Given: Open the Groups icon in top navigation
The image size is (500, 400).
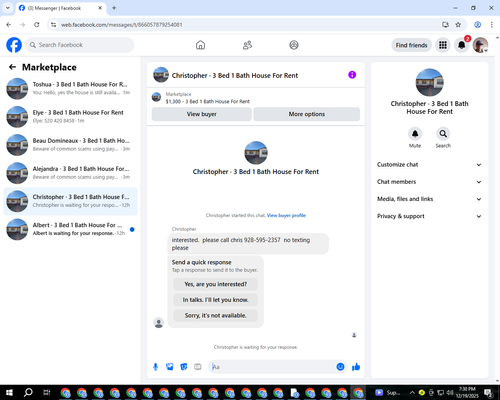Looking at the screenshot, I should [x=294, y=45].
